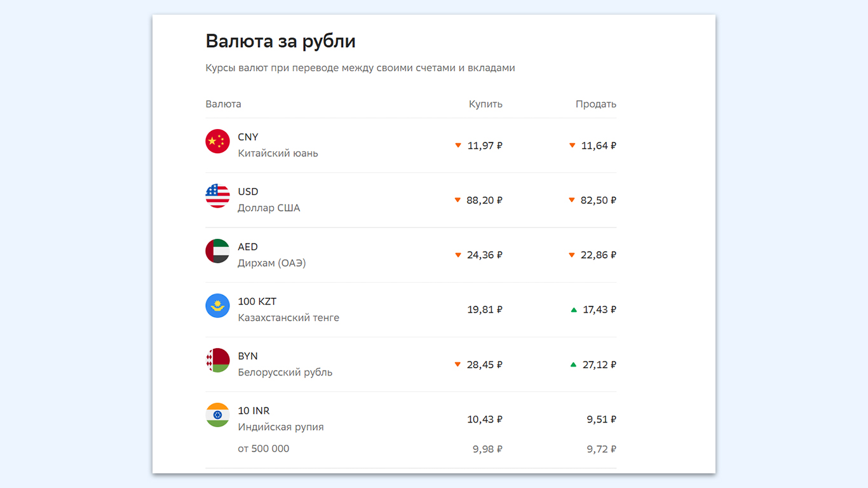Select the Дирхам (ОАЭ) currency name
This screenshot has width=868, height=488.
click(272, 263)
